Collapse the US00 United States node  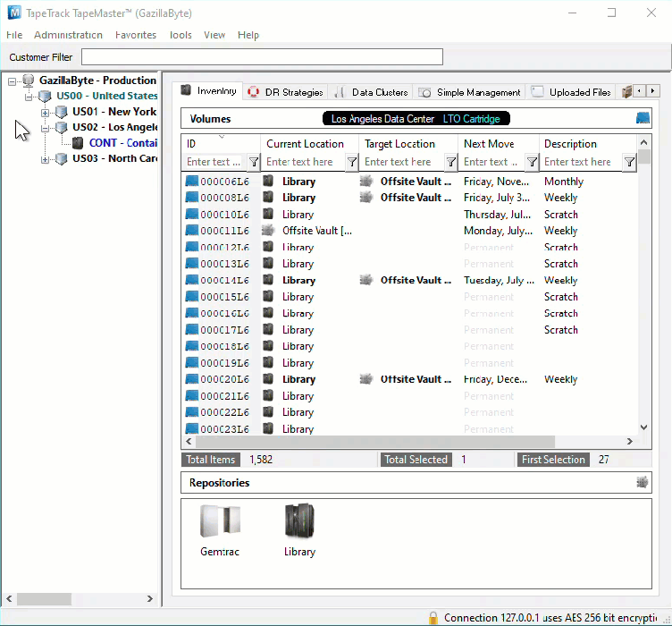point(29,97)
